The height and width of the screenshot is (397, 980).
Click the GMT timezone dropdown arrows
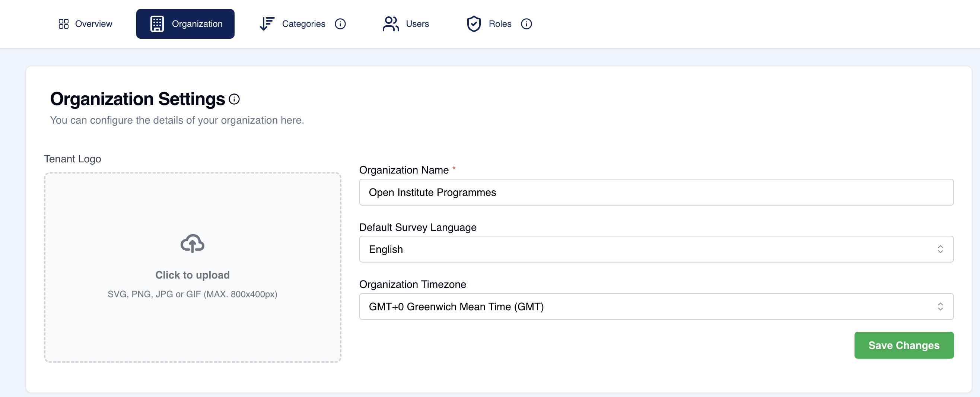tap(940, 307)
